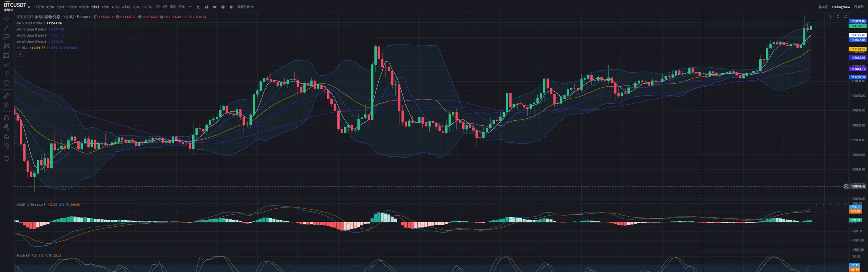Switch to 1分钟 timeframe
Image resolution: width=868 pixels, height=272 pixels.
[40, 7]
